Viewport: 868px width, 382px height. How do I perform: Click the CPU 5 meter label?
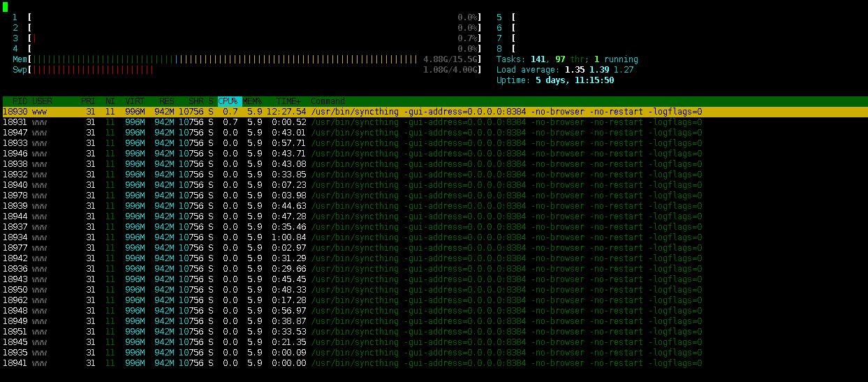[x=499, y=17]
